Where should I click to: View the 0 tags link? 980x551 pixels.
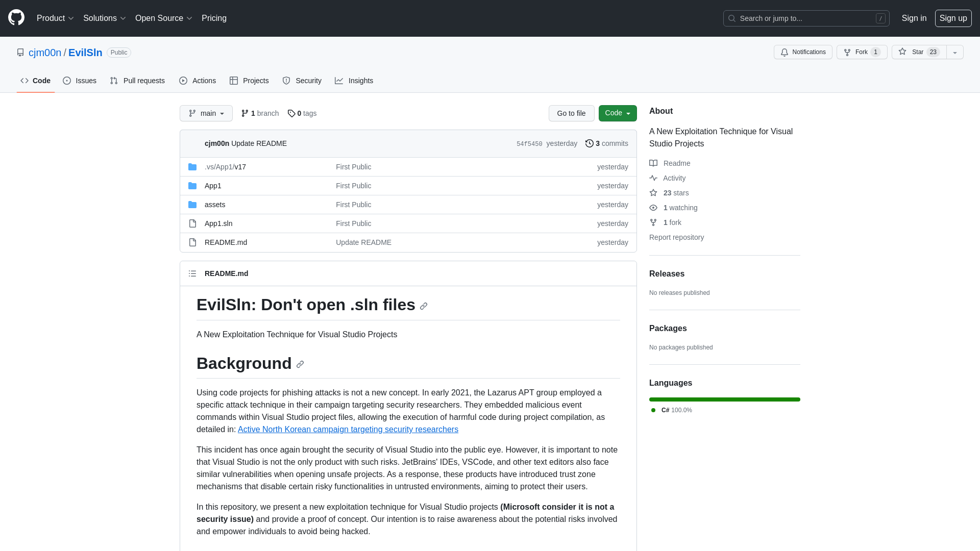click(x=302, y=113)
